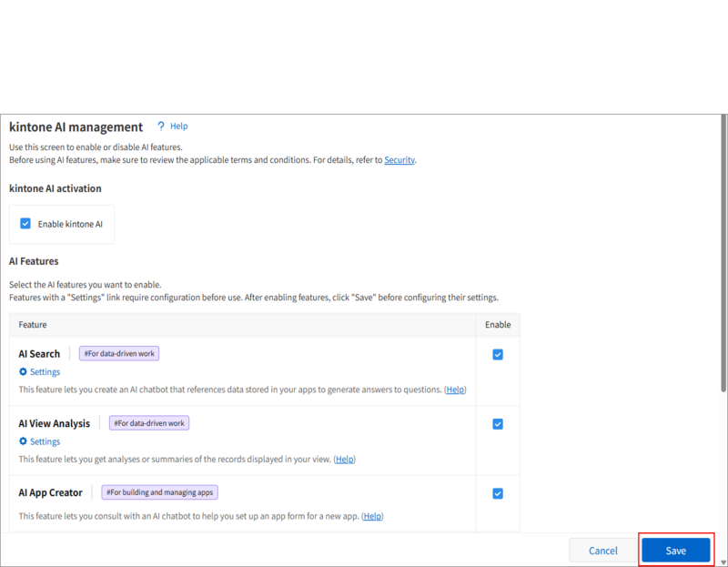
Task: Click the vertical scrollbar thumb
Action: tap(723, 253)
